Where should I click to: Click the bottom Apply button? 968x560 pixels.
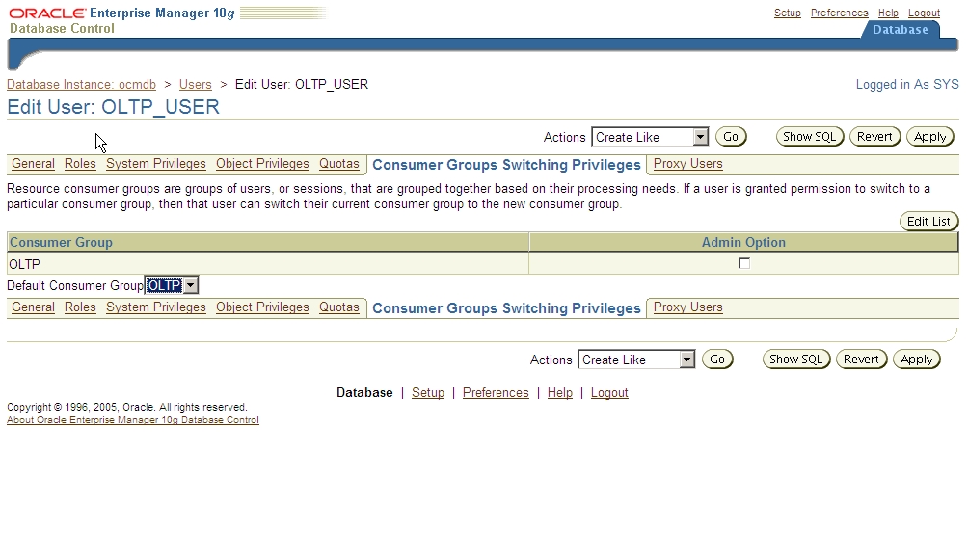click(917, 359)
